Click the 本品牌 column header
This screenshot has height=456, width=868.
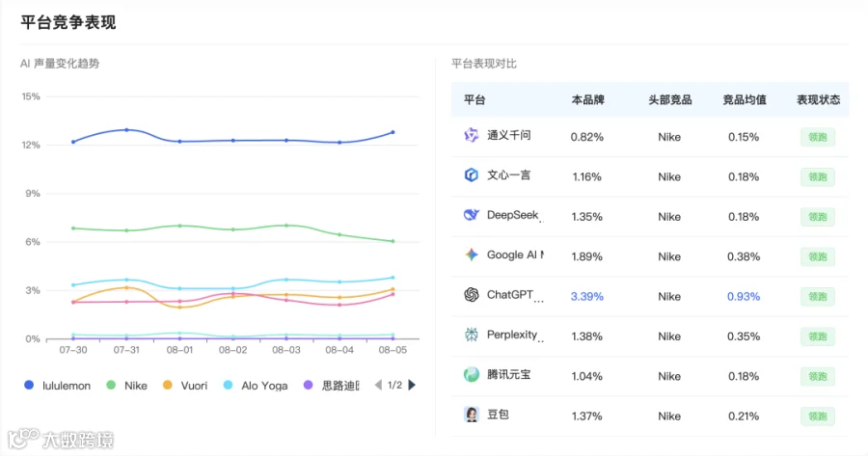(588, 99)
